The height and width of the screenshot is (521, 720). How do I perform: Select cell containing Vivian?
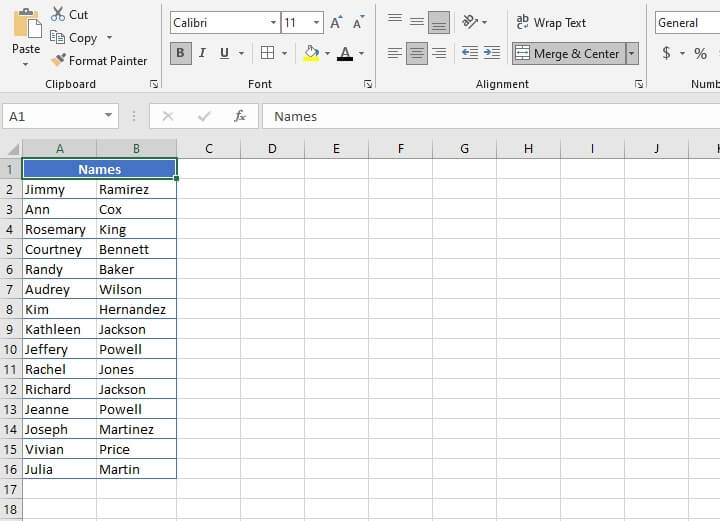(59, 449)
